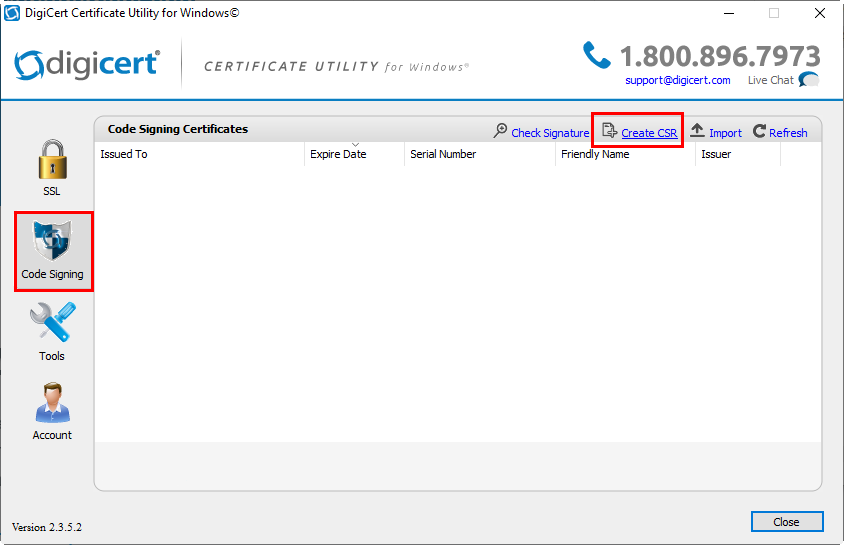
Task: Click the DigiCert logo
Action: click(x=87, y=64)
